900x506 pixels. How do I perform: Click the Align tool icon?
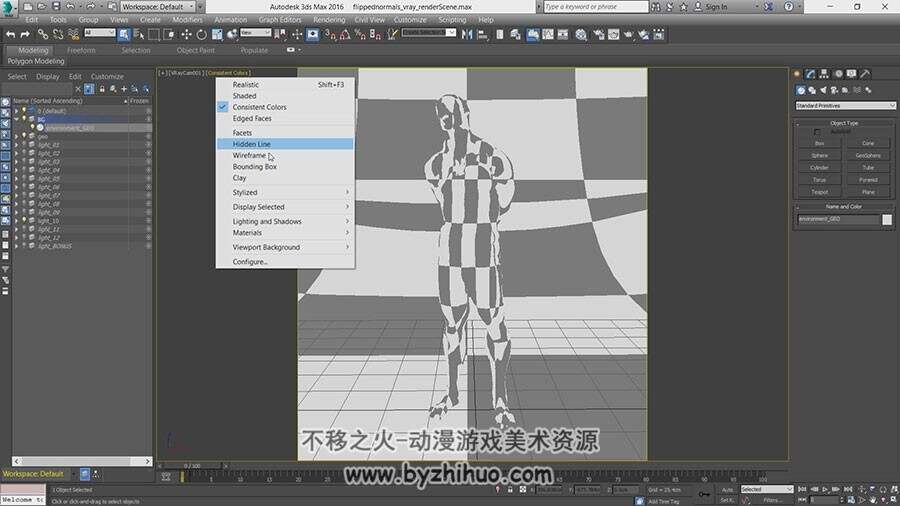point(483,34)
